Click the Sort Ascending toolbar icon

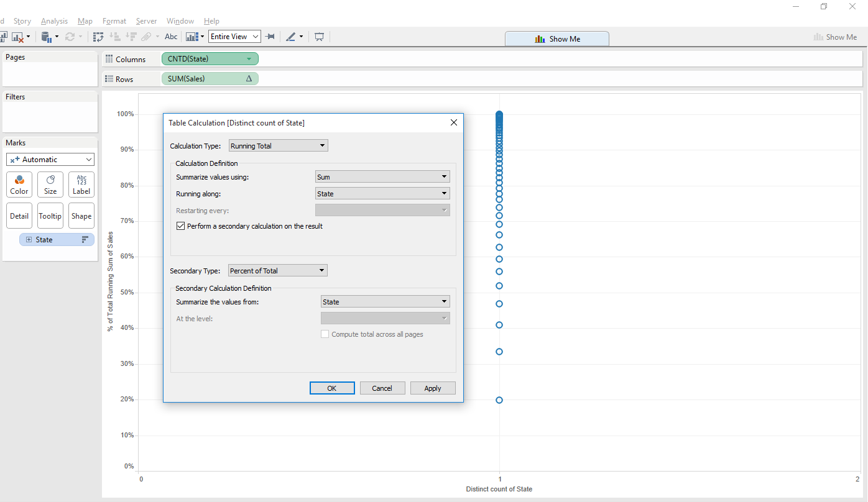coord(114,37)
